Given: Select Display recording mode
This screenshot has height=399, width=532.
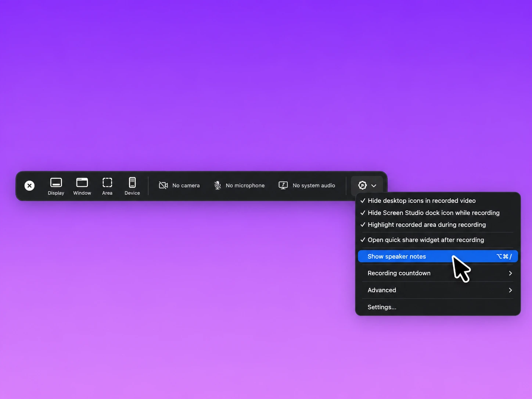Looking at the screenshot, I should (56, 186).
